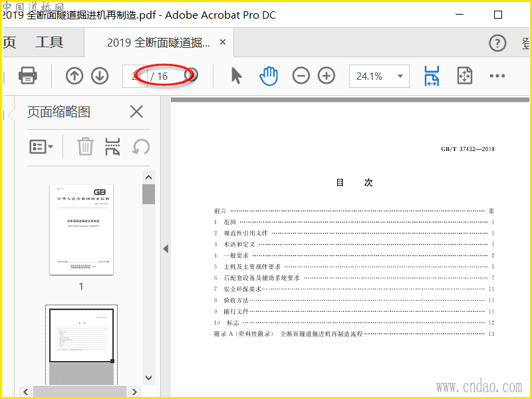532x399 pixels.
Task: Maximize the Acrobat window
Action: pos(497,15)
